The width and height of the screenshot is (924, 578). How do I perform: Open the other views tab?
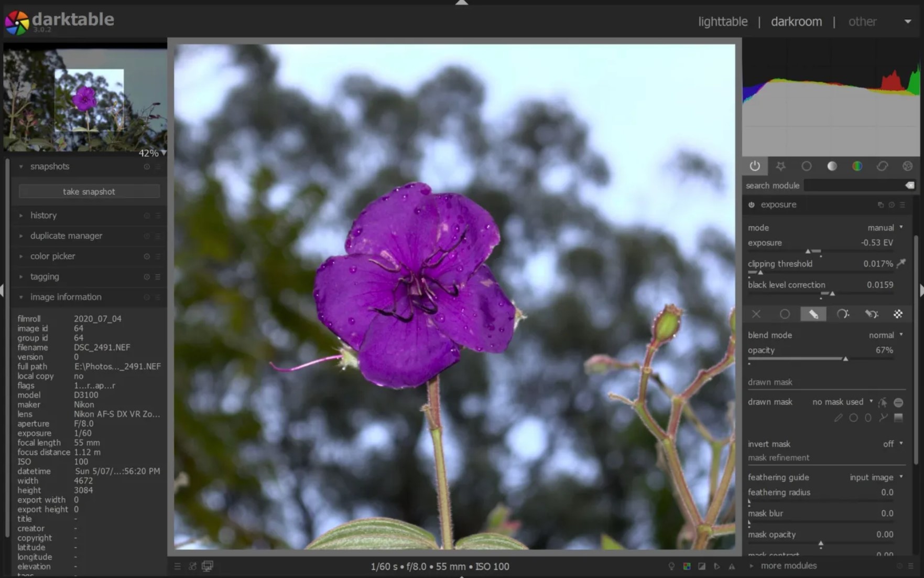click(862, 22)
